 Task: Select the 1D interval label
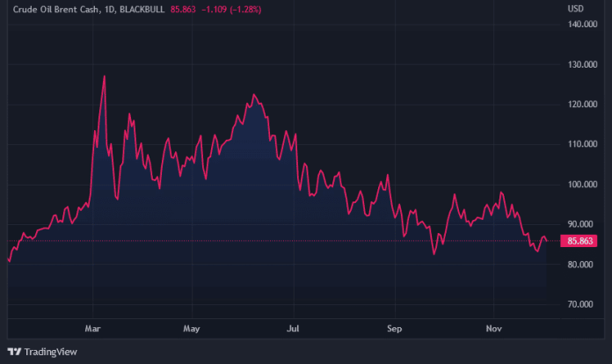click(110, 9)
